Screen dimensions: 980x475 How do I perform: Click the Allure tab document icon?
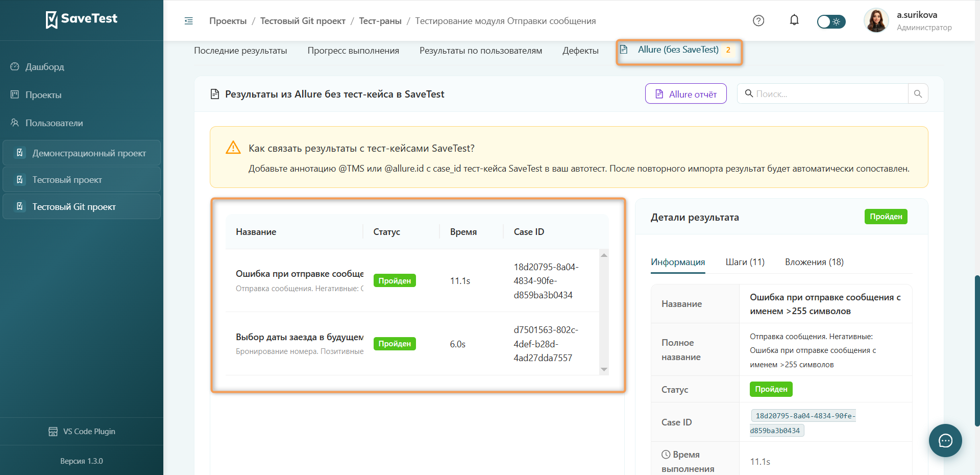[624, 50]
